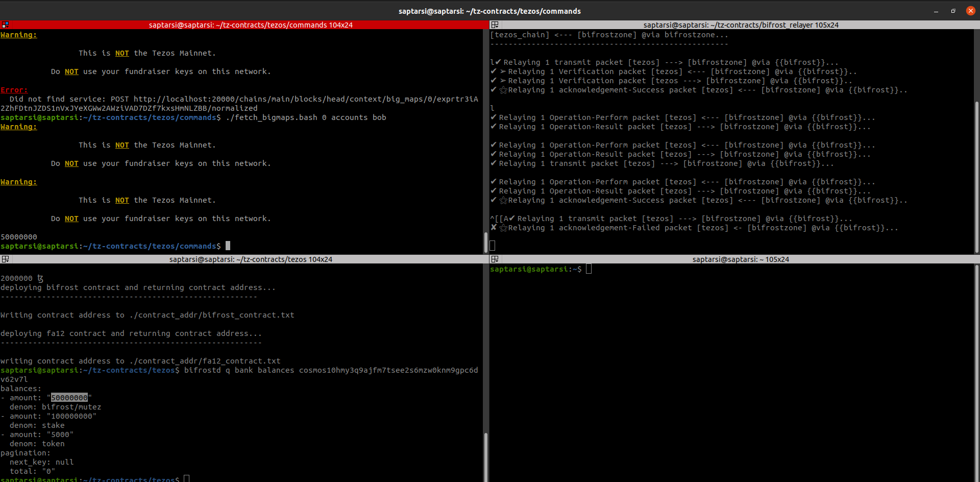This screenshot has height=482, width=980.
Task: Click './contract_addr/bifrost_contract.txt' path
Action: 212,315
